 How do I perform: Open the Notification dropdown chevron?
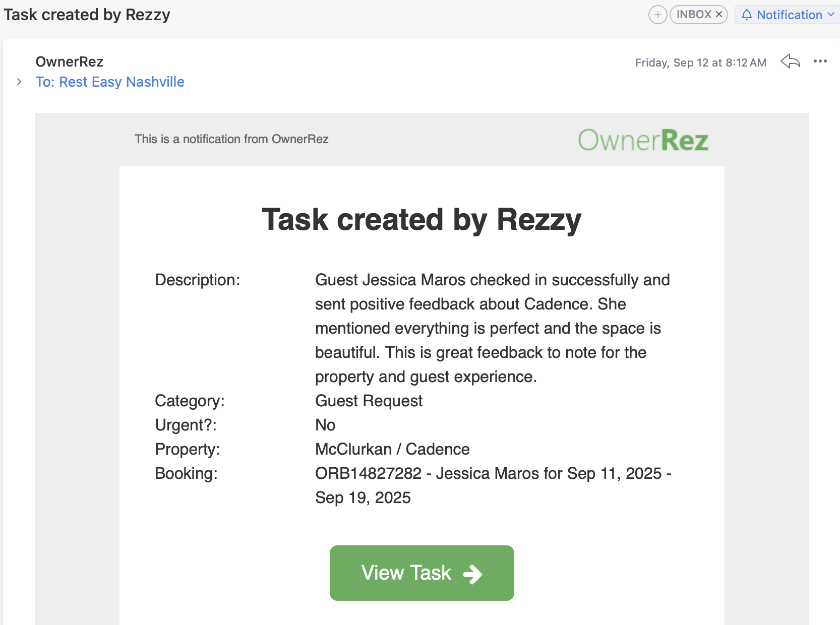point(830,15)
